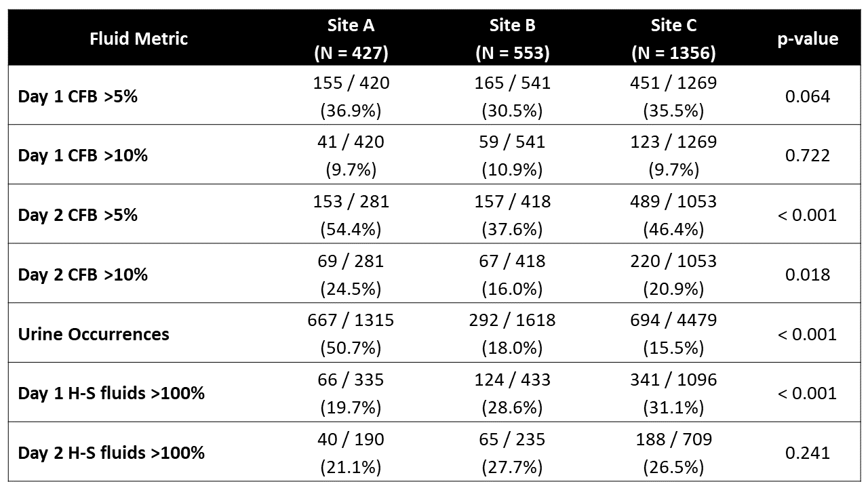This screenshot has height=488, width=868.
Task: Click the Day 1 CFB >5% row label
Action: [78, 96]
